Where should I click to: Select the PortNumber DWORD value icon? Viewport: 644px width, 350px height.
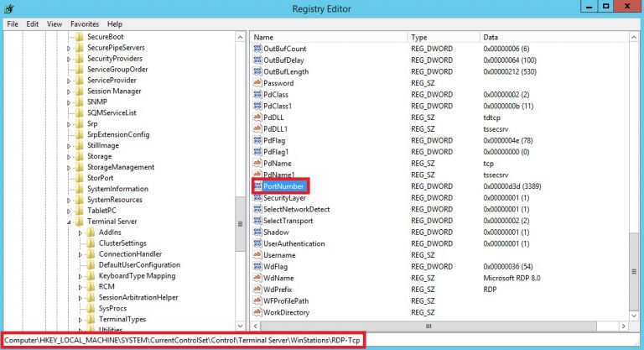pyautogui.click(x=257, y=186)
